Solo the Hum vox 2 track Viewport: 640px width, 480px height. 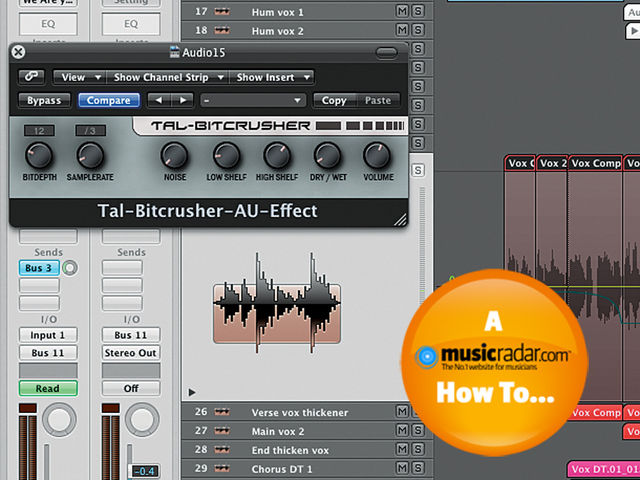(x=418, y=30)
